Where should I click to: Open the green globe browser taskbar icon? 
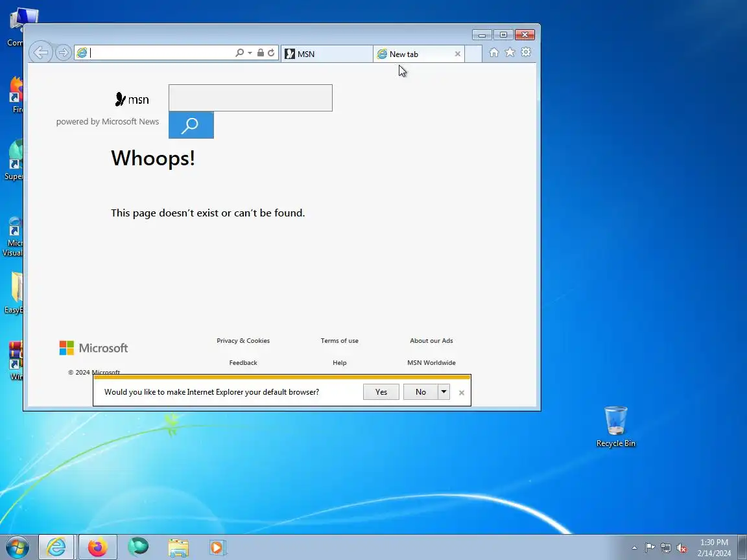tap(138, 547)
